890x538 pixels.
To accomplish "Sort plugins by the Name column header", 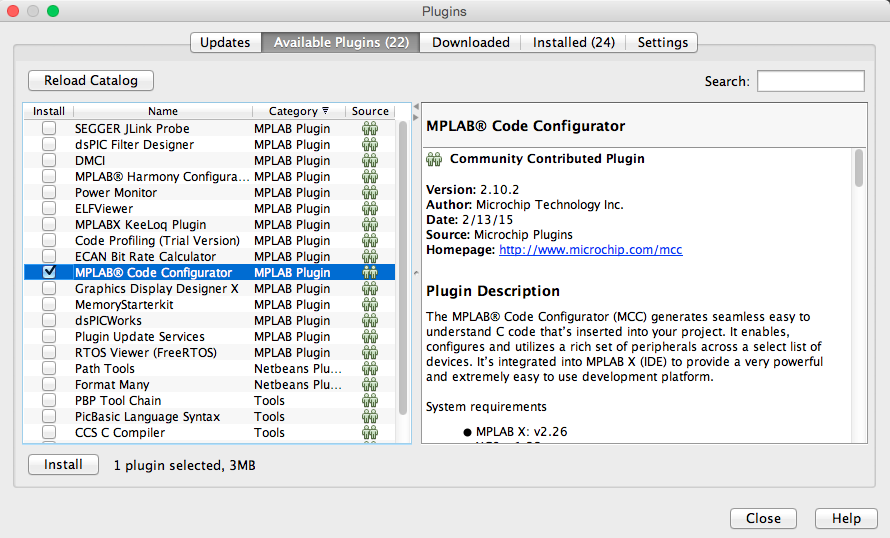I will [x=162, y=112].
